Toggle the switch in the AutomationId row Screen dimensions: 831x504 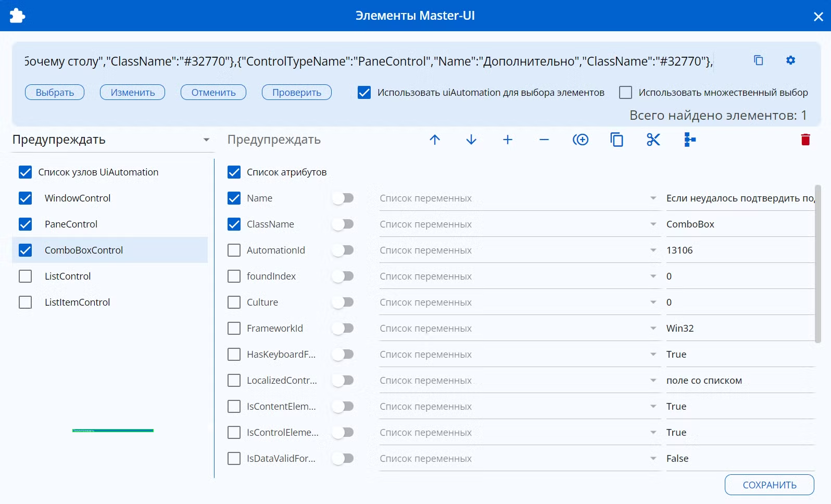pos(343,250)
